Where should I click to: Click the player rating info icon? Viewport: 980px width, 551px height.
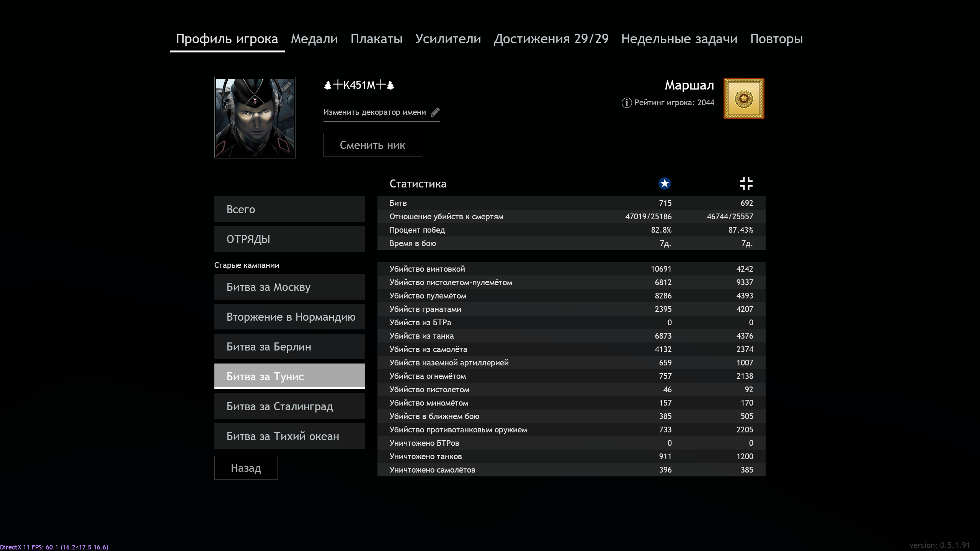click(x=626, y=103)
